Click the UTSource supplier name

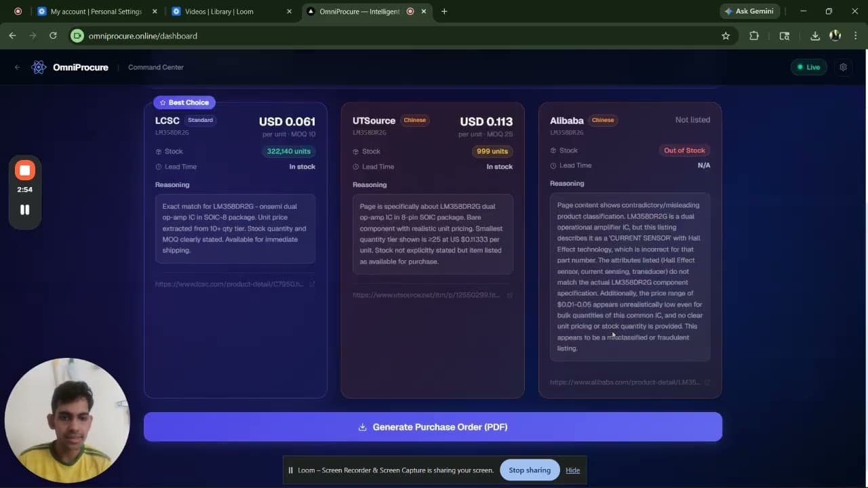(x=374, y=121)
